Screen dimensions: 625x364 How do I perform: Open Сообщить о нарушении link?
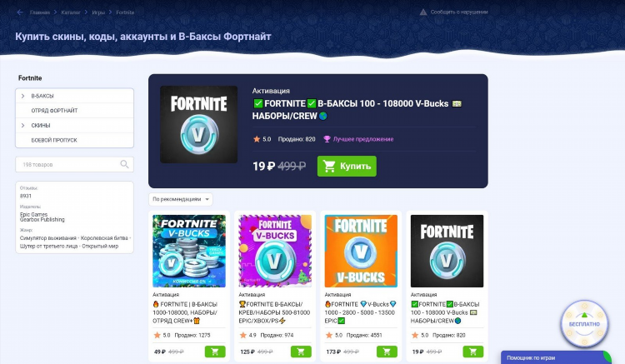(459, 12)
